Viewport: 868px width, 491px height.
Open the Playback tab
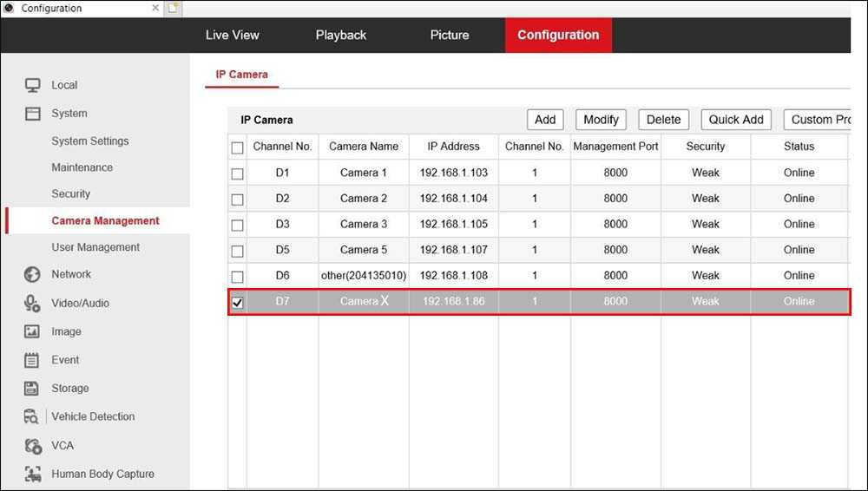(x=341, y=36)
